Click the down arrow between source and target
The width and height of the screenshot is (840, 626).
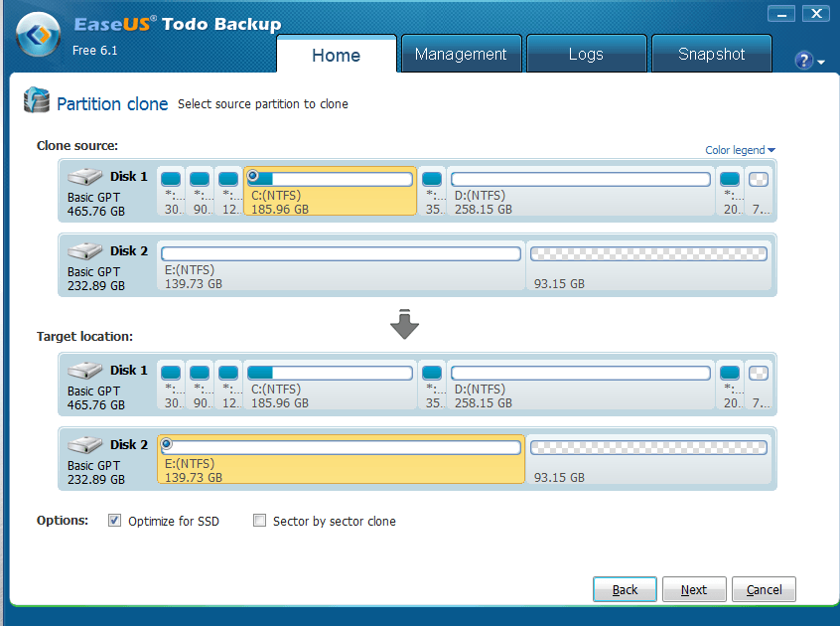point(404,324)
